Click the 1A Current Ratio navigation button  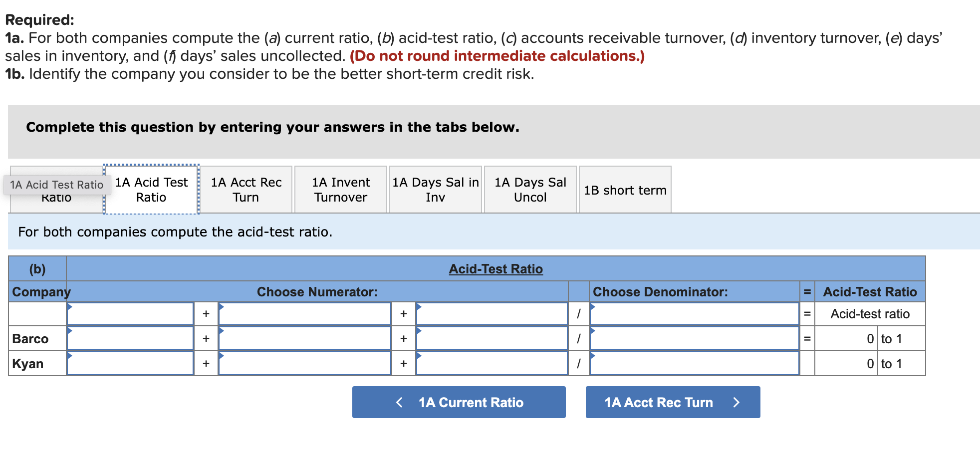(x=459, y=402)
